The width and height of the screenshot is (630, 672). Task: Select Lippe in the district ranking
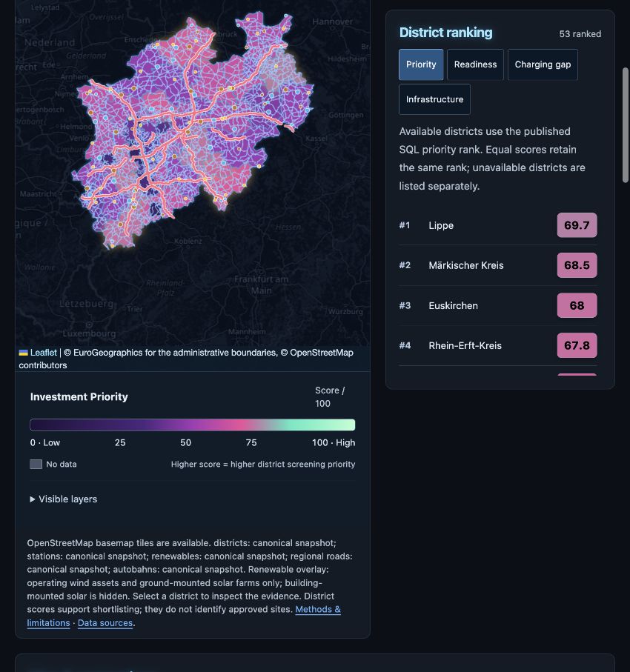[498, 225]
